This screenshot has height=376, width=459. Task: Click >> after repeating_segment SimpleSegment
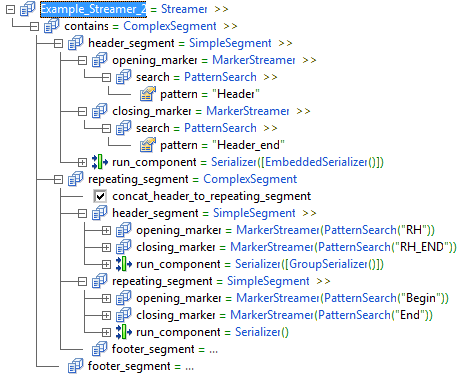click(x=323, y=281)
